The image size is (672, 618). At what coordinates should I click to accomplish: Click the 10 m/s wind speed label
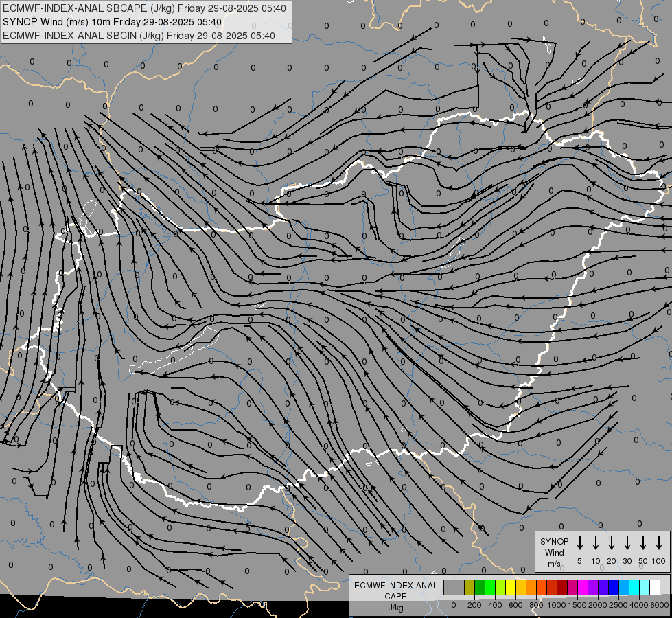596,561
